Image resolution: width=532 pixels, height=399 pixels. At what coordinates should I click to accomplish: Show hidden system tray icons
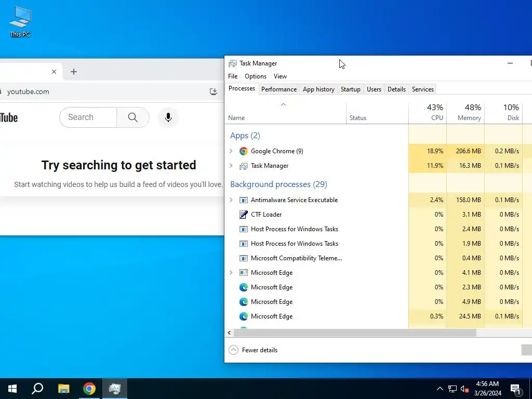tap(440, 389)
